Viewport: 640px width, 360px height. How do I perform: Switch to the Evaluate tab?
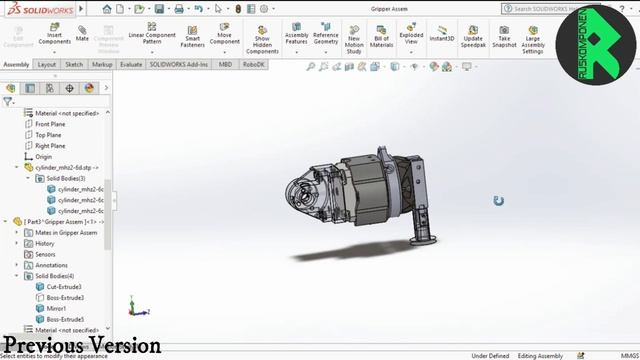[131, 64]
